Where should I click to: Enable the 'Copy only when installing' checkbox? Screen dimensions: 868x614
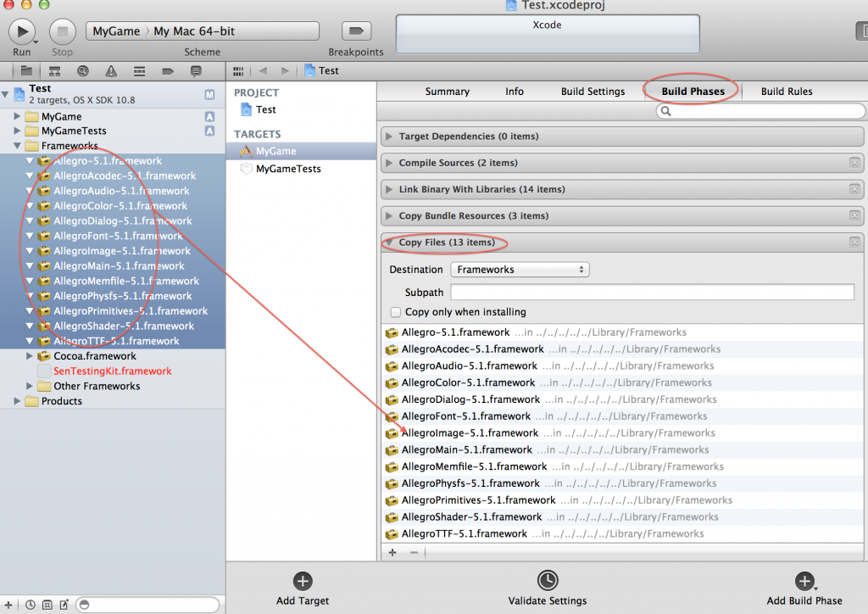394,311
